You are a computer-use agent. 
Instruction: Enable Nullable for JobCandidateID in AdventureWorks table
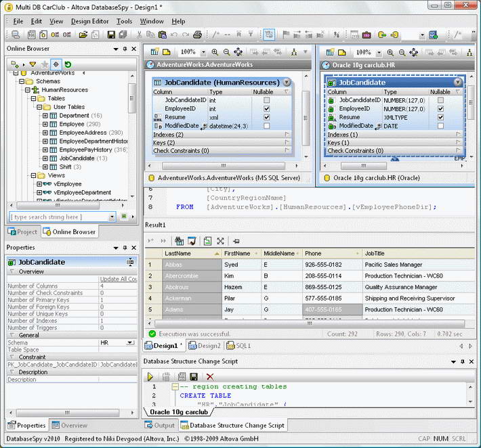[266, 100]
